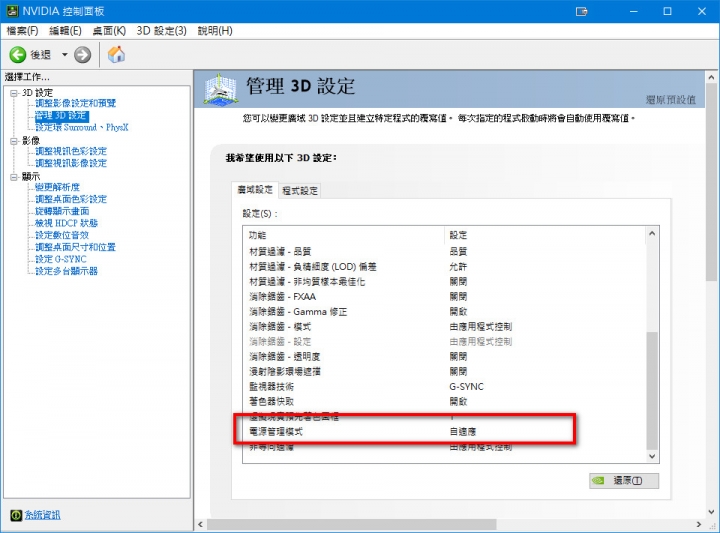The height and width of the screenshot is (533, 720).
Task: Select the 漫射陰影環場遮擋 row
Action: pyautogui.click(x=444, y=371)
